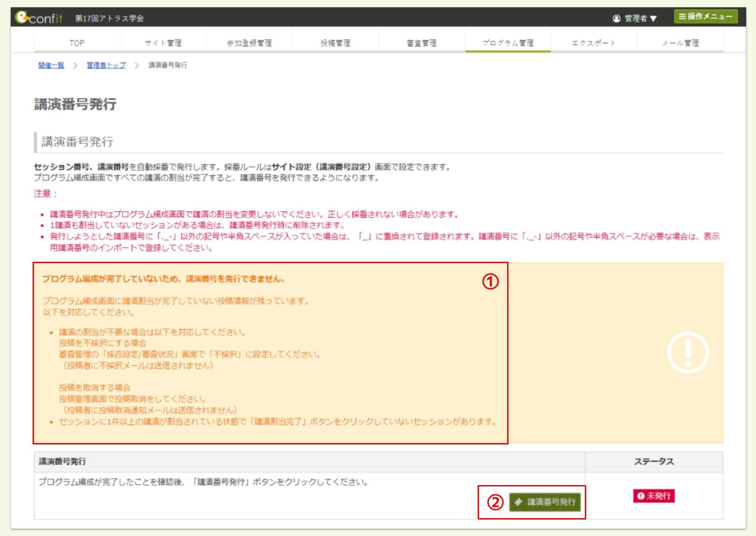Click the large exclamation warning icon
756x536 pixels.
point(688,352)
